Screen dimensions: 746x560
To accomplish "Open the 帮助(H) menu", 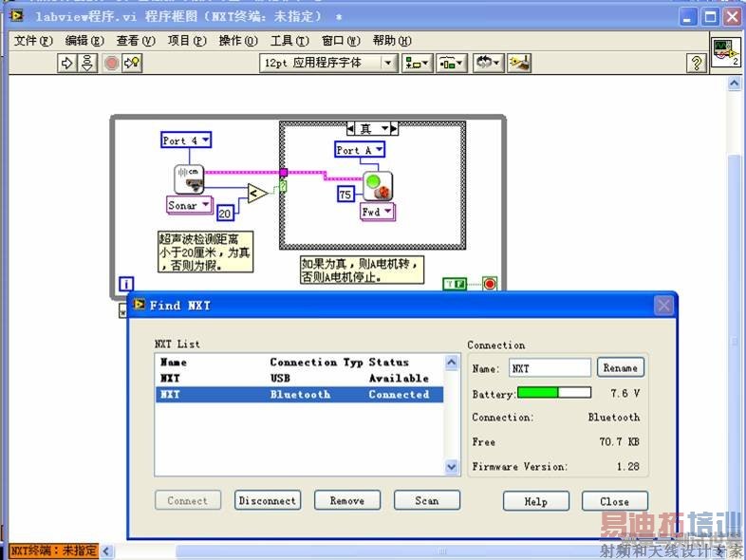I will [392, 41].
